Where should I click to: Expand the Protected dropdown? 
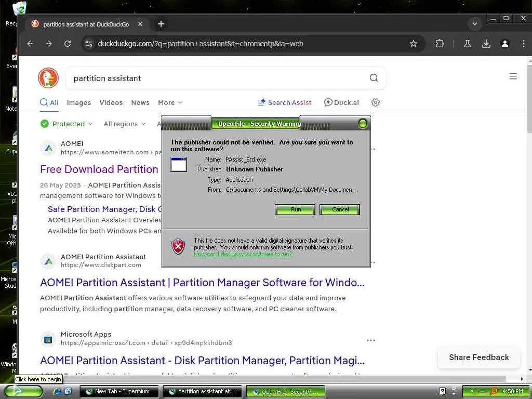66,124
